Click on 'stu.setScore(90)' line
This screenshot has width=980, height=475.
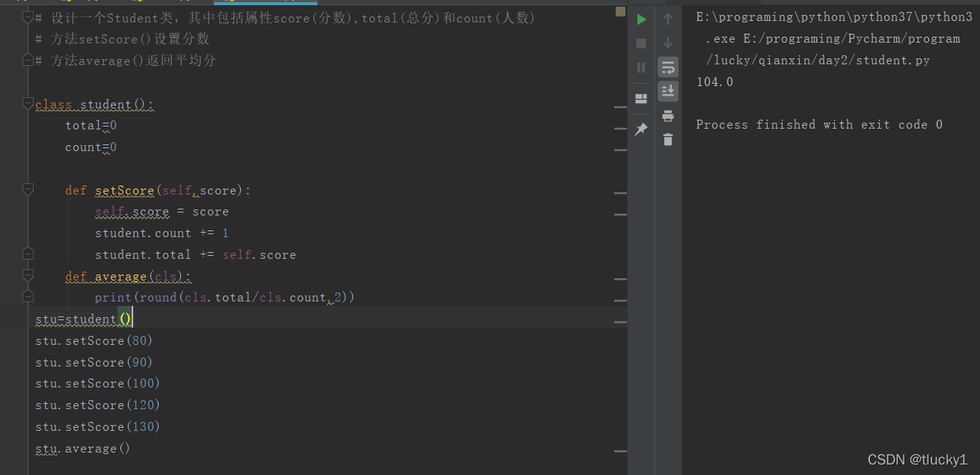pyautogui.click(x=94, y=363)
